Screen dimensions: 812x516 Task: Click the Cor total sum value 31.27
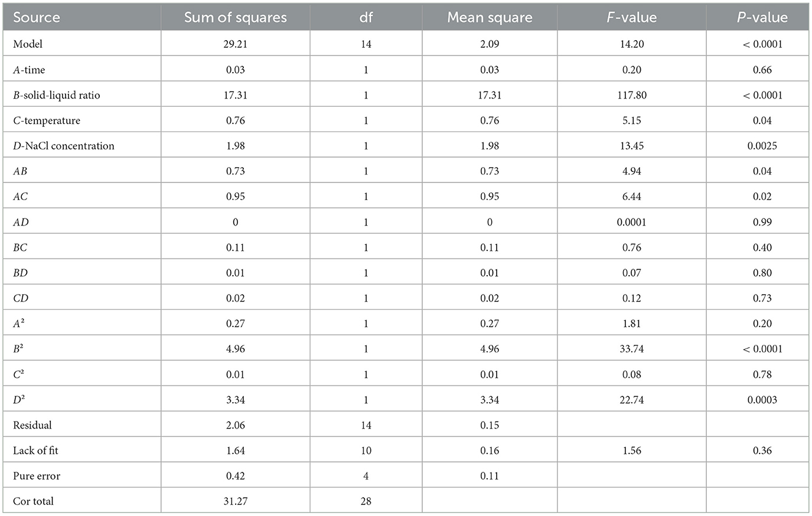tap(235, 501)
